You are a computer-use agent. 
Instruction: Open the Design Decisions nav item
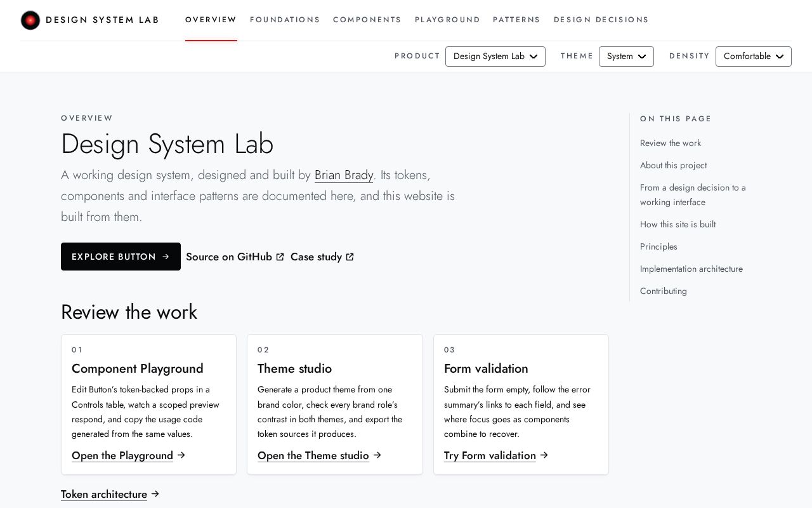point(601,20)
